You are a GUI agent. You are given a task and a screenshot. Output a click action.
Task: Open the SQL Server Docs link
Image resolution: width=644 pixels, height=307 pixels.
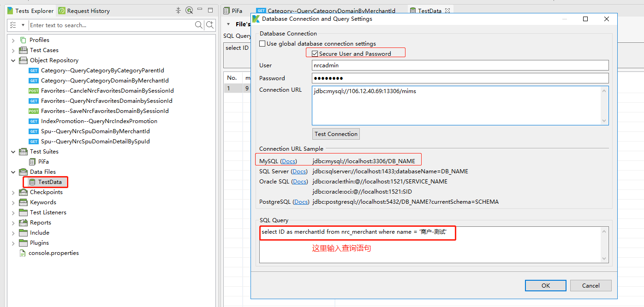[299, 171]
